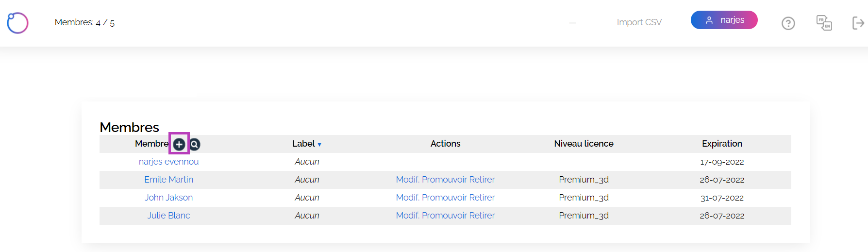Image resolution: width=868 pixels, height=252 pixels.
Task: Click the circular app logo
Action: 17,23
